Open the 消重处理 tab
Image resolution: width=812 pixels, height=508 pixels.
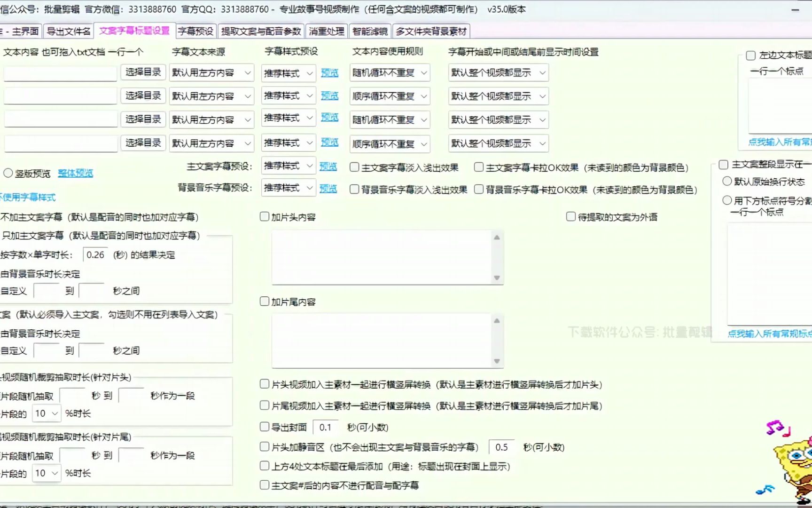[326, 30]
